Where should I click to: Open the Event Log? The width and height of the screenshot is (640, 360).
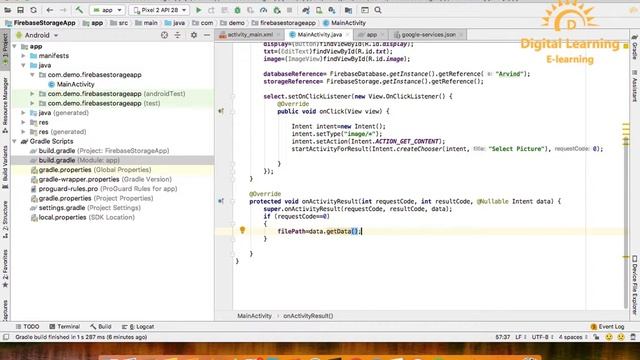607,327
